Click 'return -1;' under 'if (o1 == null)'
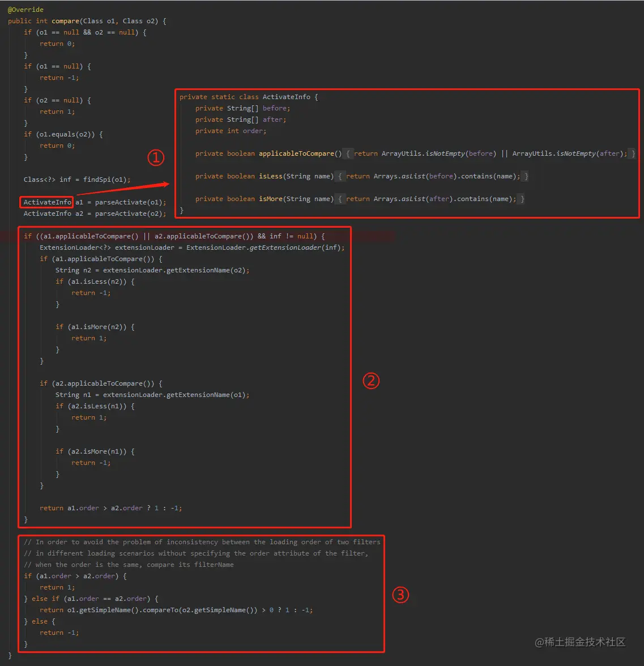The image size is (644, 666). [59, 78]
